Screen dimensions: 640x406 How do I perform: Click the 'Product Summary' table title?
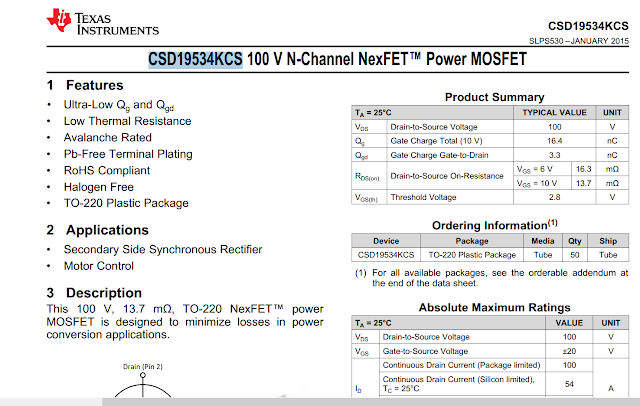click(494, 97)
